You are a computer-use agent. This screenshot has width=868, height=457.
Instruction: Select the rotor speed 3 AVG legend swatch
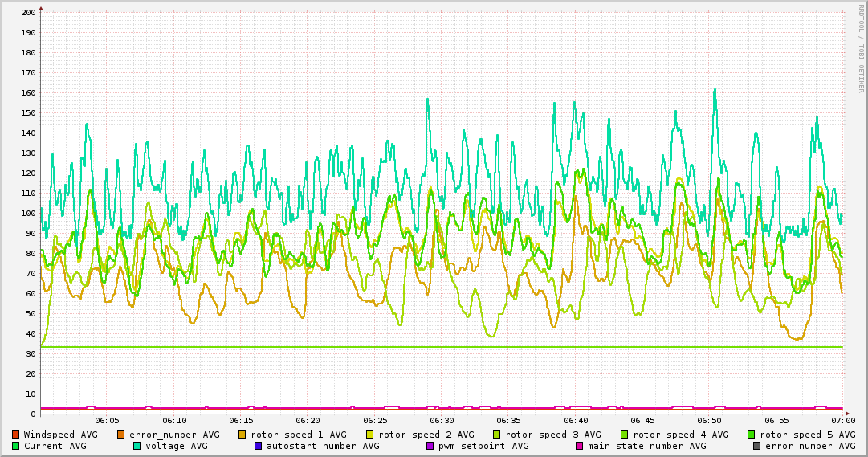(497, 435)
